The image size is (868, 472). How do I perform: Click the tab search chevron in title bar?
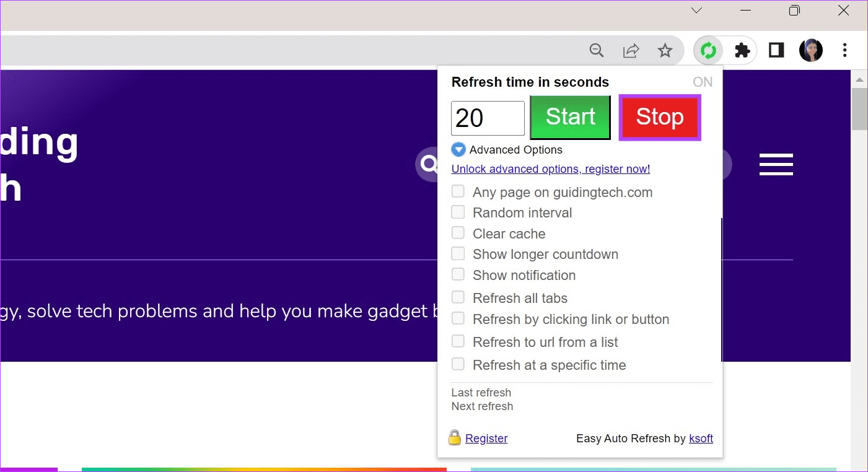696,11
